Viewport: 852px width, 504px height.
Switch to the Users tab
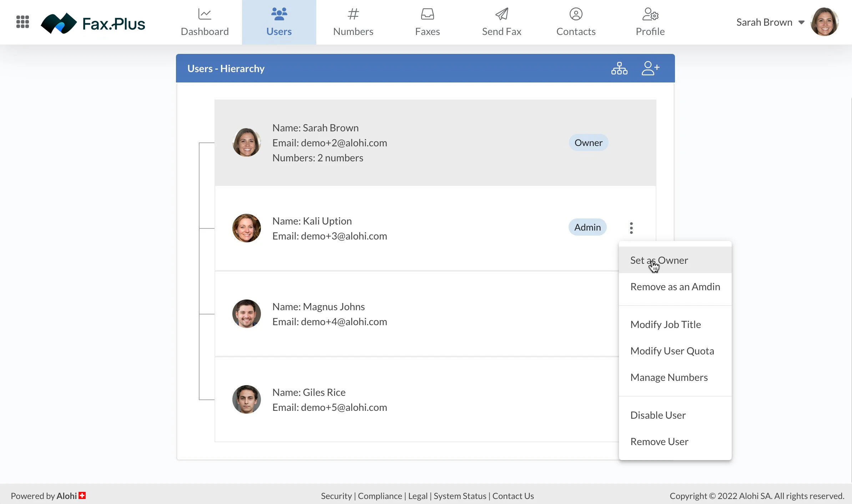279,22
